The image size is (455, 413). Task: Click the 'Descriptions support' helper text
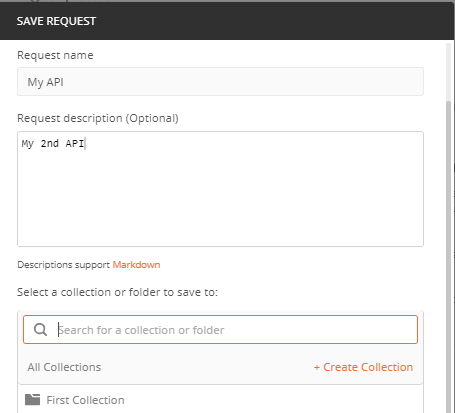point(63,265)
